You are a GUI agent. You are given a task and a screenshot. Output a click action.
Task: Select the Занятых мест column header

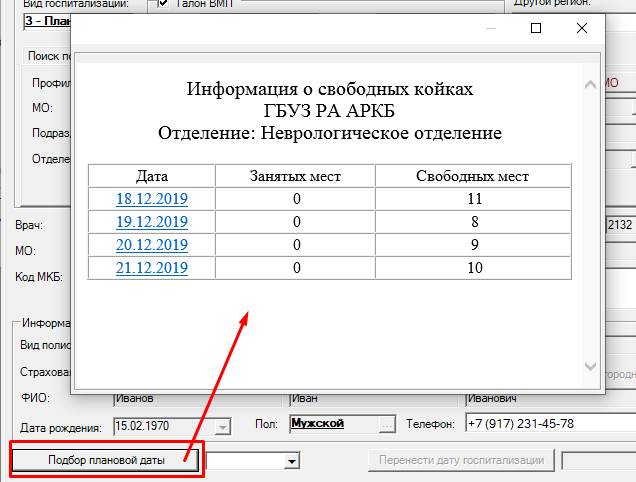(x=295, y=176)
